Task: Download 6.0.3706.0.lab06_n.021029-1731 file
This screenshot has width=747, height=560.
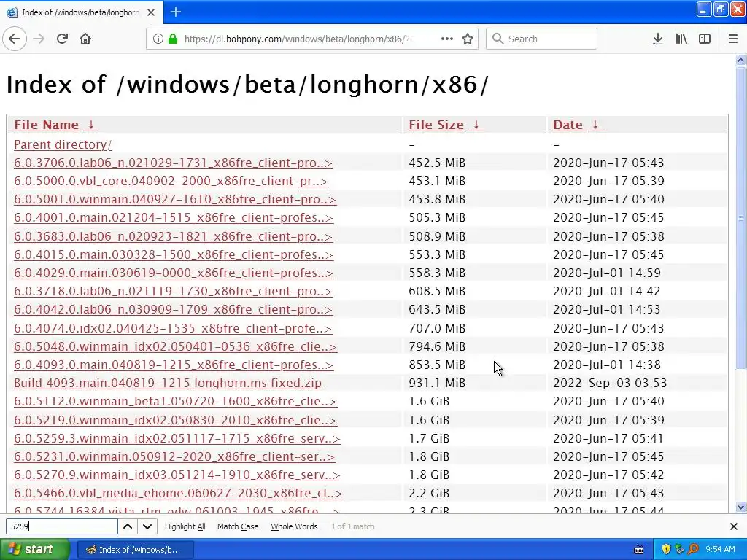Action: 173,163
